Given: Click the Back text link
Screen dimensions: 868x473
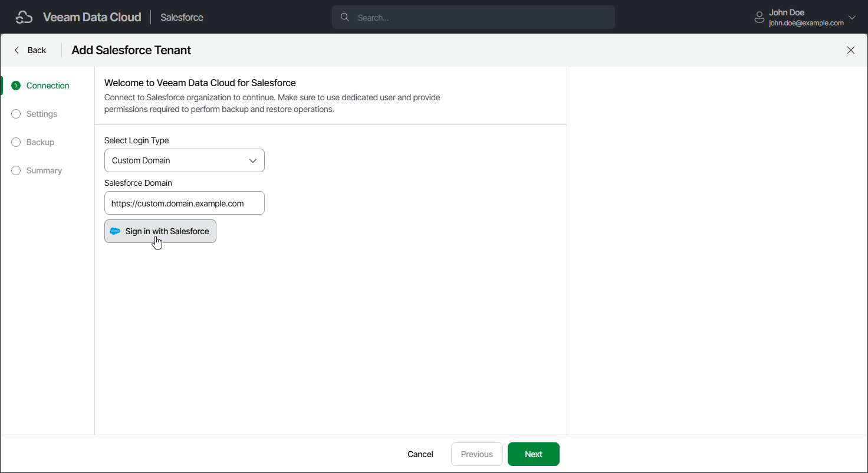Looking at the screenshot, I should (37, 50).
